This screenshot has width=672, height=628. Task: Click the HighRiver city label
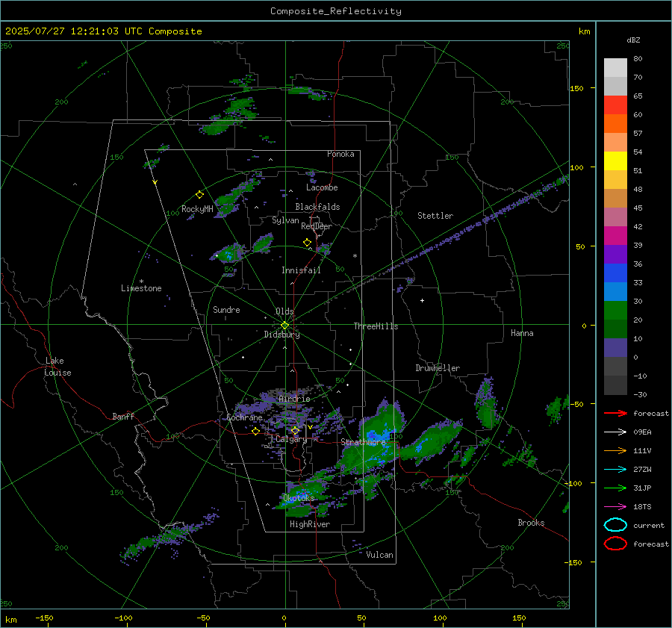pyautogui.click(x=310, y=524)
